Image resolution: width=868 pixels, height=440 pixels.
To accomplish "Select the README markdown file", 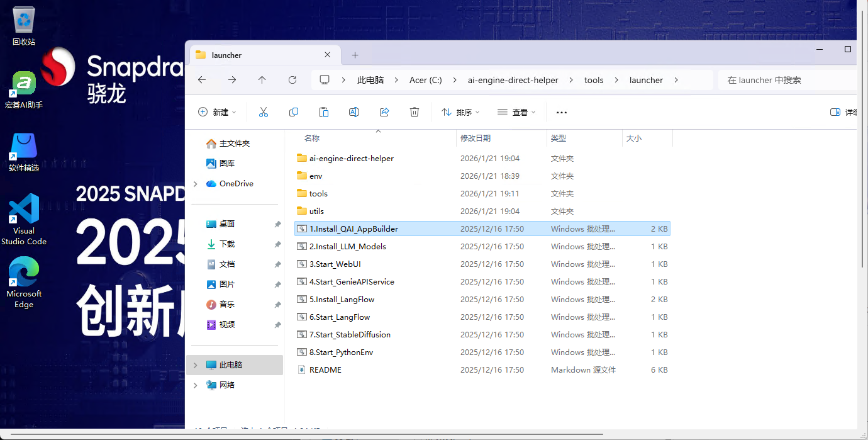I will click(x=482, y=370).
